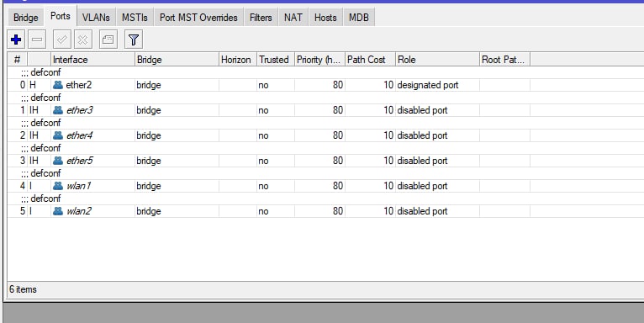Click the Enable checkmark toolbar button
The height and width of the screenshot is (323, 644).
click(x=62, y=40)
